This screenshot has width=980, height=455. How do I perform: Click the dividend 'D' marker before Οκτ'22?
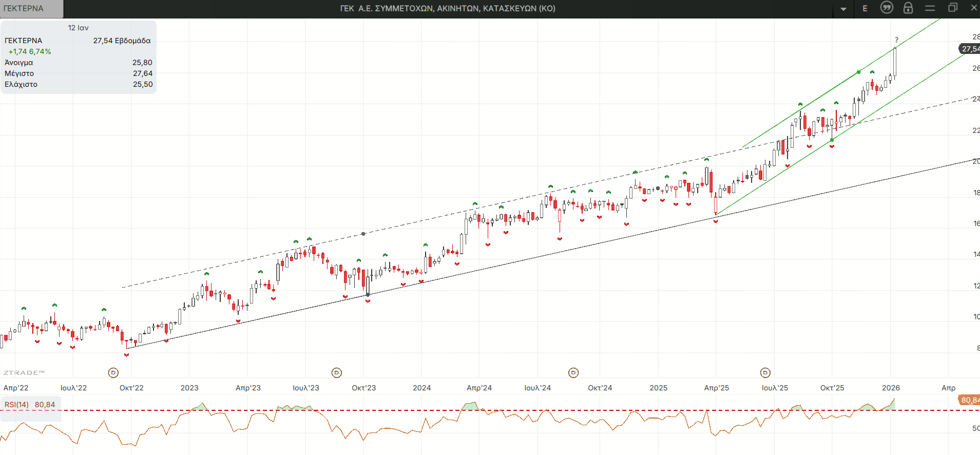[x=113, y=373]
